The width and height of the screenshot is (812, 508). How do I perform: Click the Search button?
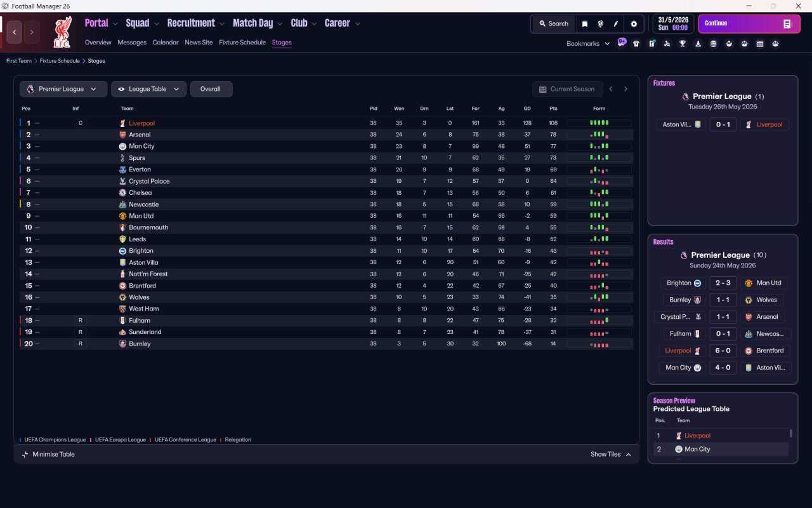(x=554, y=23)
